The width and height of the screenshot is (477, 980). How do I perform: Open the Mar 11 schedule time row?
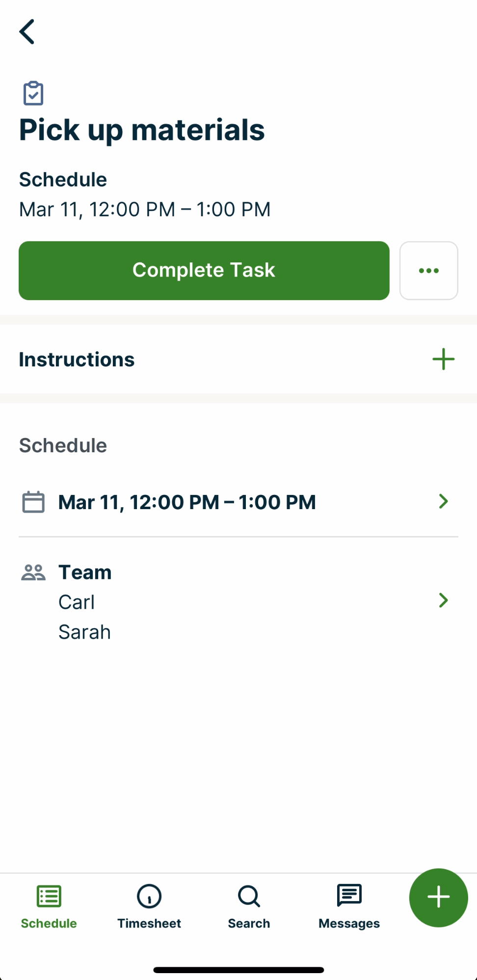[x=187, y=502]
